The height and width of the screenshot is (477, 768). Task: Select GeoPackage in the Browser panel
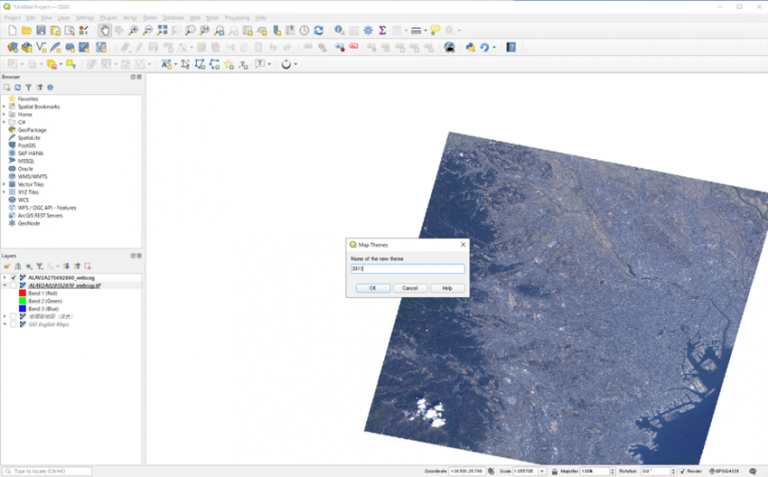click(x=32, y=130)
